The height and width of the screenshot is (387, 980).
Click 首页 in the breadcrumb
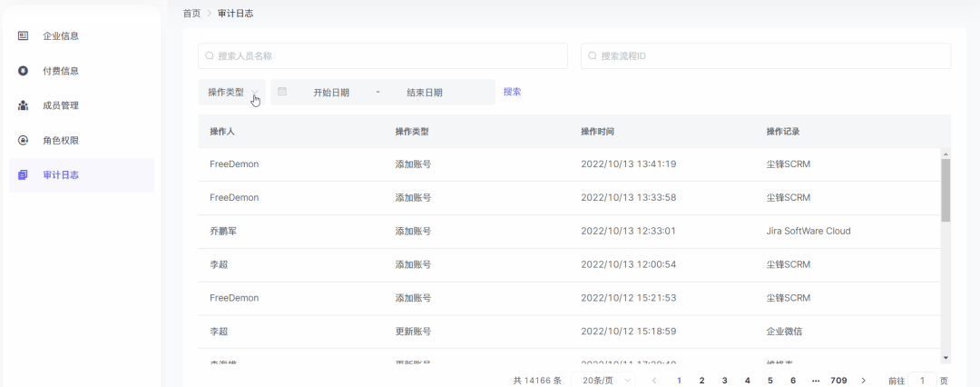191,14
